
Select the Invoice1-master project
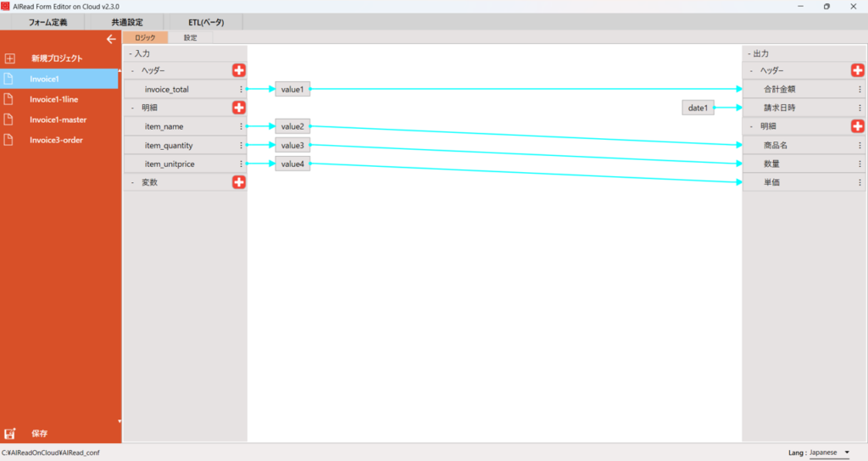click(58, 119)
